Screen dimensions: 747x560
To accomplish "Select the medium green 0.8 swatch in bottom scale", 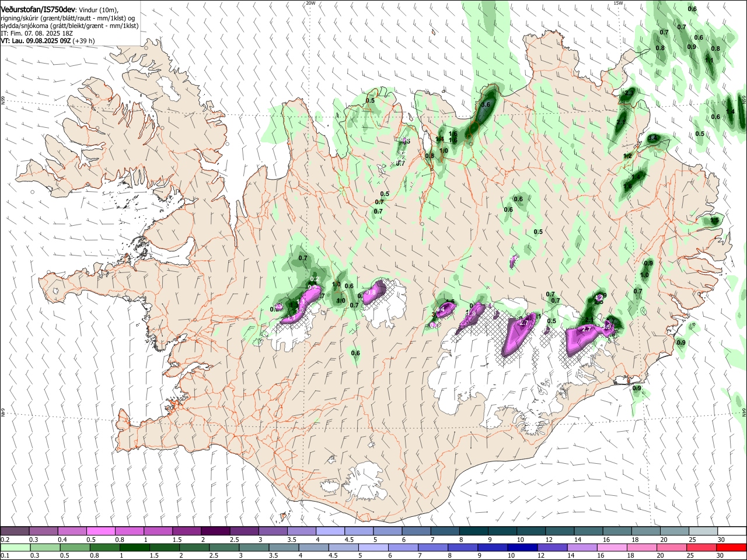I will pyautogui.click(x=104, y=547).
